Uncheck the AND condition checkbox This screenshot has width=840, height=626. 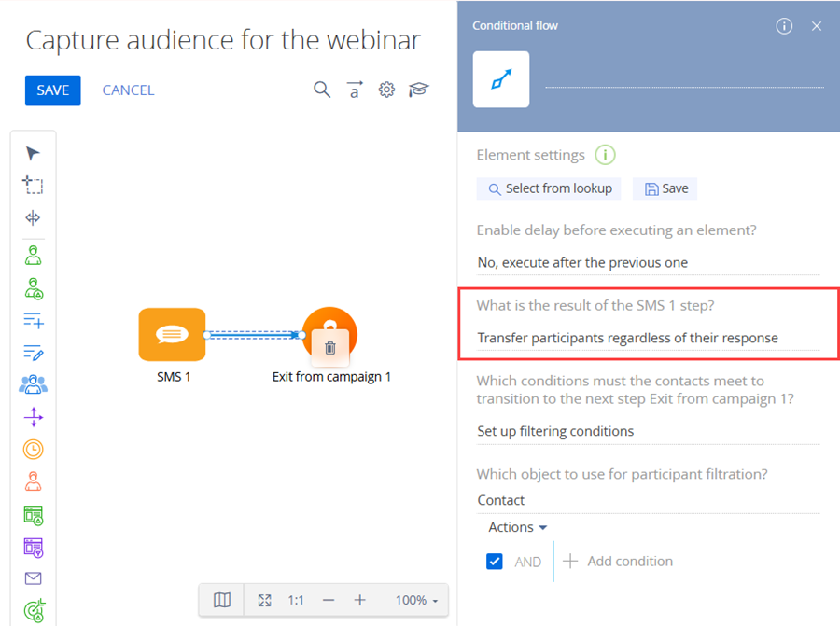pyautogui.click(x=495, y=562)
